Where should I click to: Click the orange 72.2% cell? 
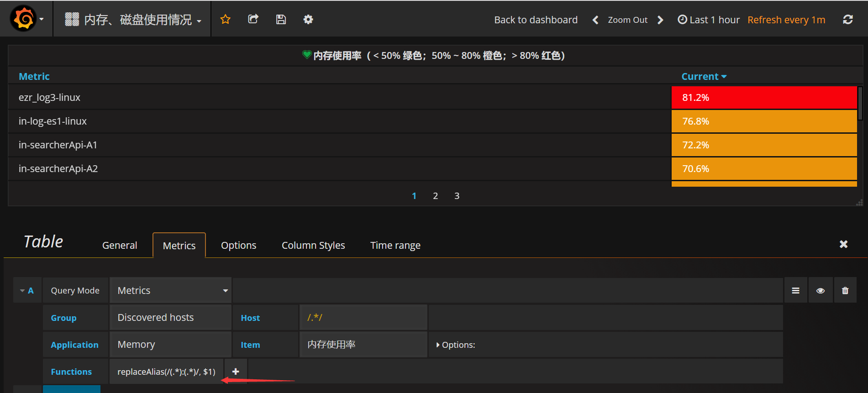764,145
